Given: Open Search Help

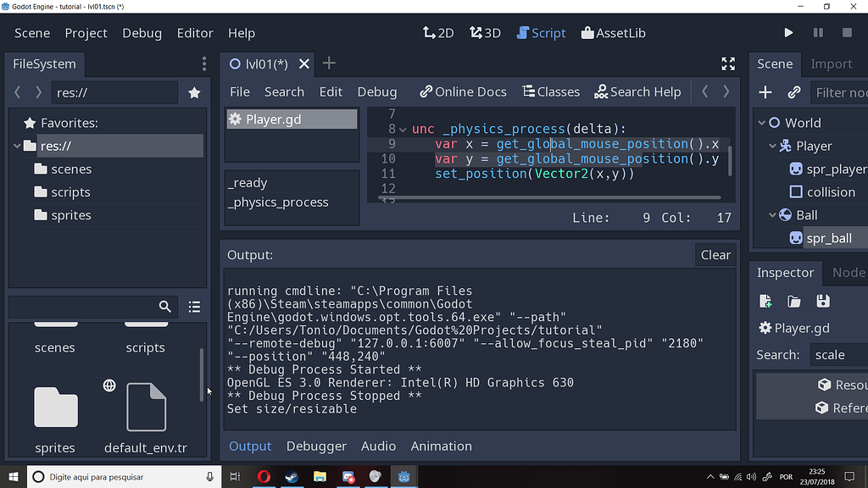Looking at the screenshot, I should coord(637,91).
